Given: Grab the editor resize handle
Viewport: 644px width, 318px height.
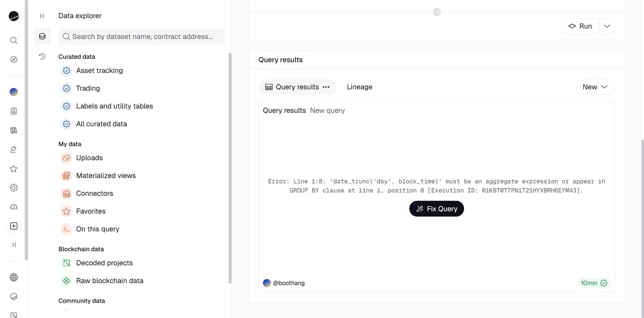Looking at the screenshot, I should (437, 12).
